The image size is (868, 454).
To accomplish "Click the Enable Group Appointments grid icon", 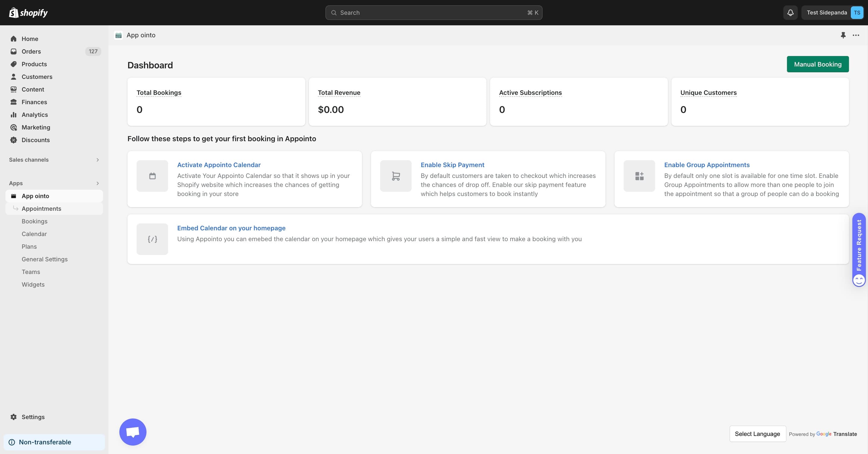I will coord(639,176).
